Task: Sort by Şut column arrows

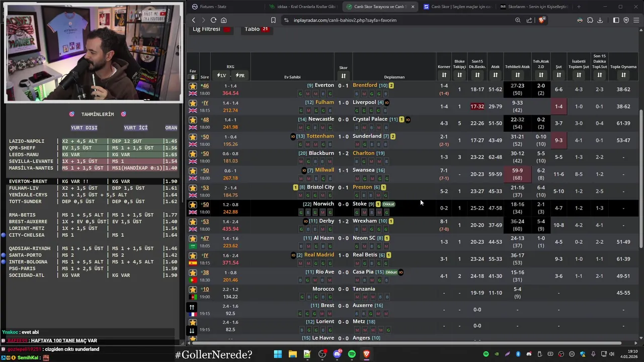Action: (x=558, y=75)
